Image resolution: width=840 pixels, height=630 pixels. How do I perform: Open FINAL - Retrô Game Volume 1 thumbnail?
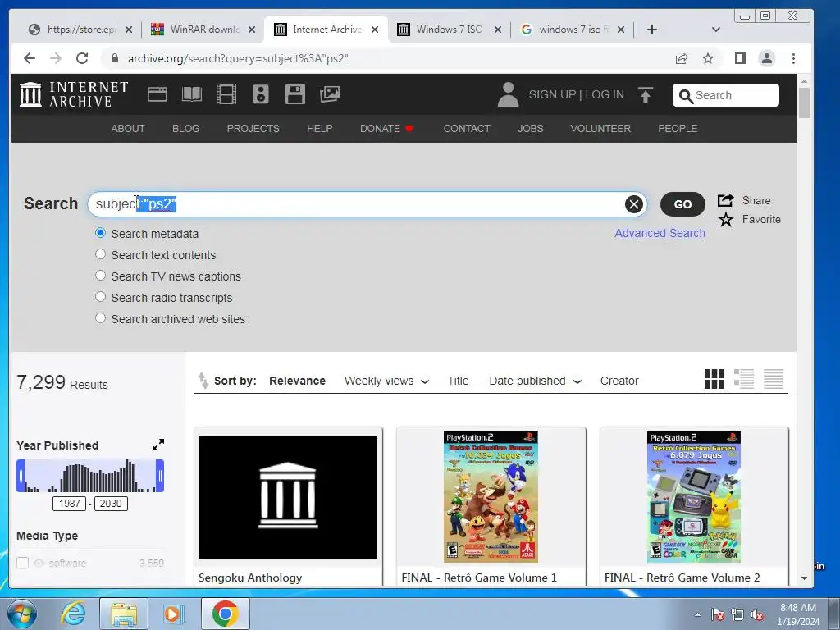(491, 496)
